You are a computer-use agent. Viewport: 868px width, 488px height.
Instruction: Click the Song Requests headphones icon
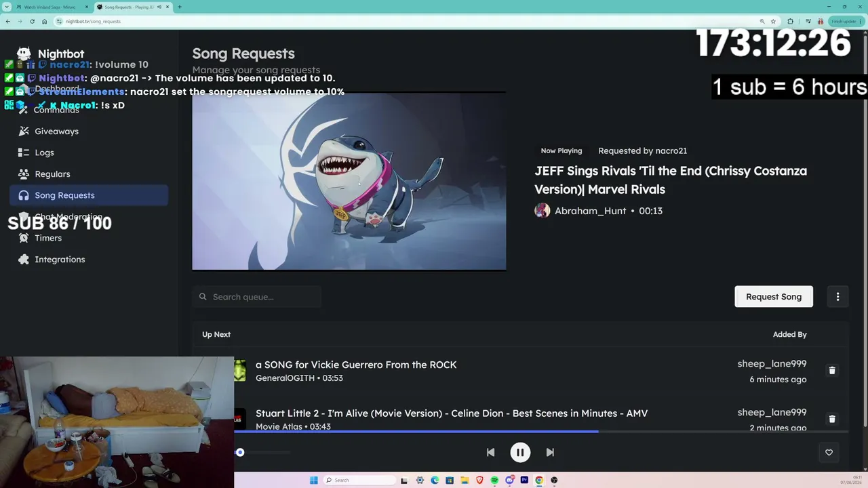tap(24, 195)
